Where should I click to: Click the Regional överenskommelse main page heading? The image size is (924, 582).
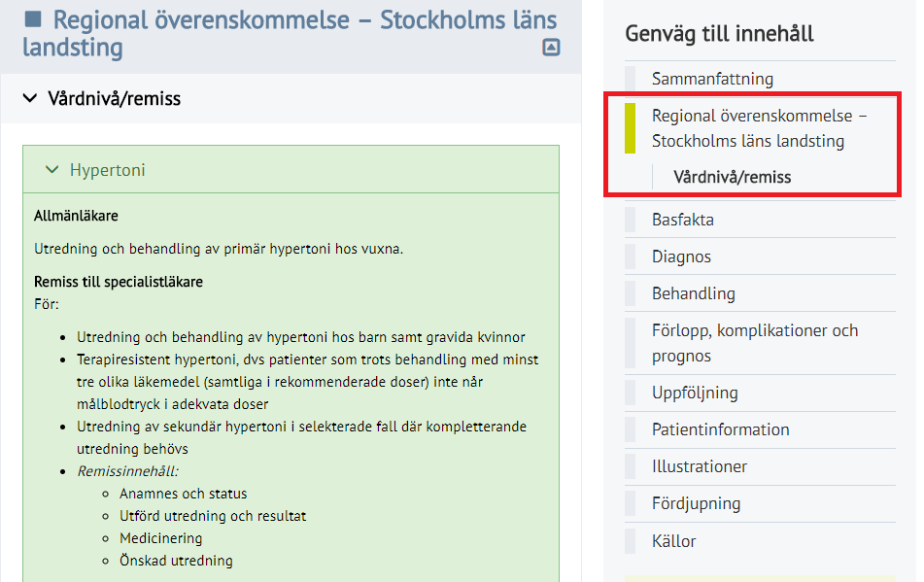pos(290,34)
